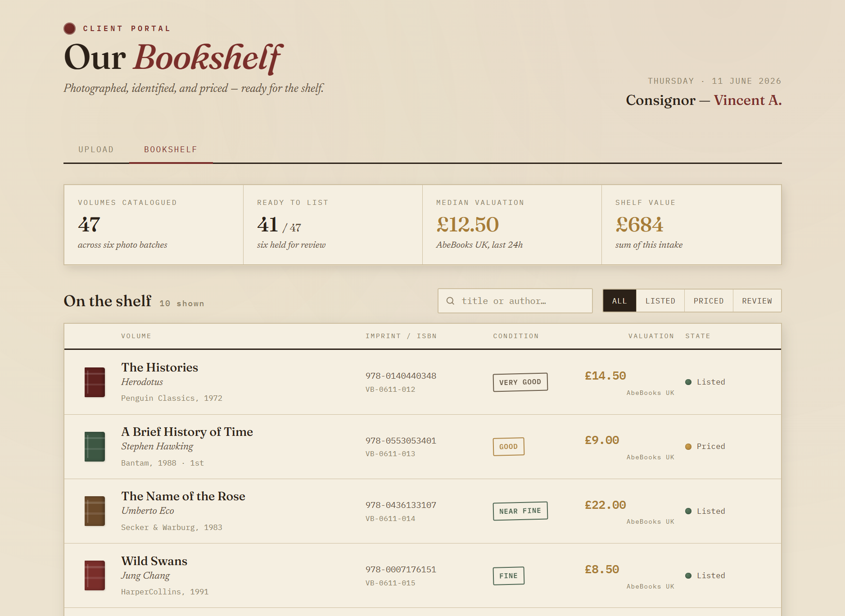Click green status dot for The Histories
The height and width of the screenshot is (616, 845).
click(688, 382)
